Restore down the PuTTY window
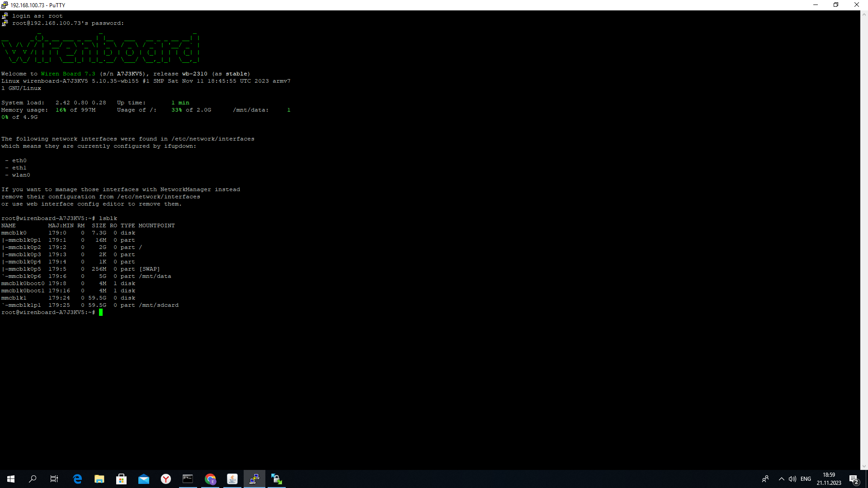The width and height of the screenshot is (868, 488). pyautogui.click(x=836, y=5)
